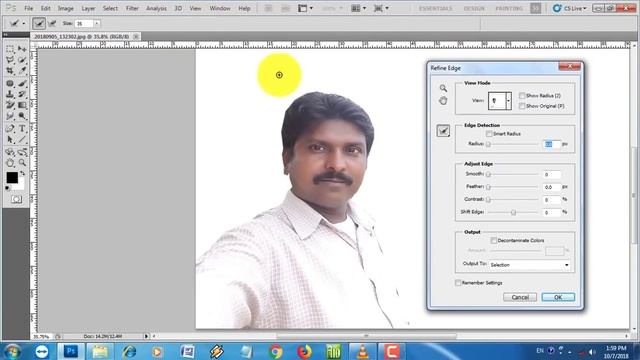This screenshot has width=640, height=360.
Task: Choose Erase Refinements brush in options bar
Action: pyautogui.click(x=52, y=24)
